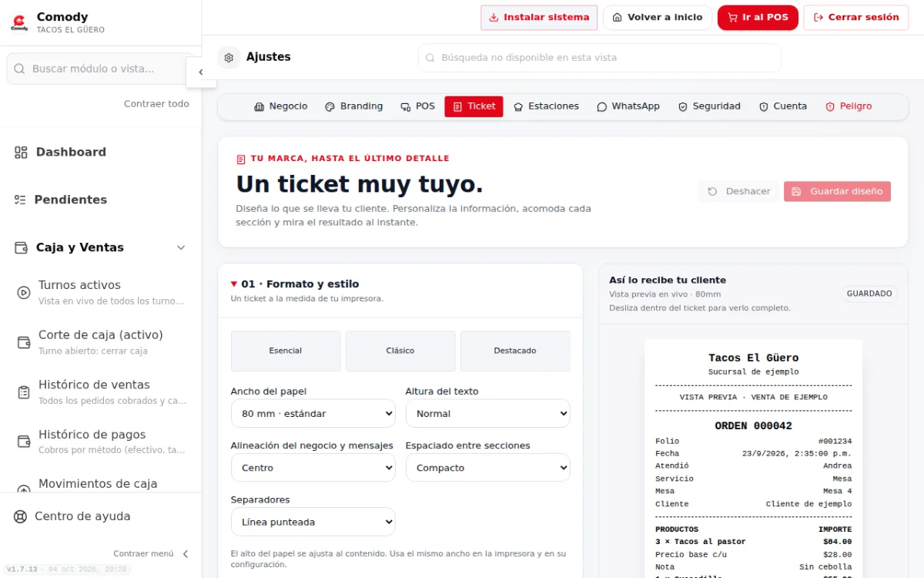Click the Deshacer button

(x=739, y=191)
